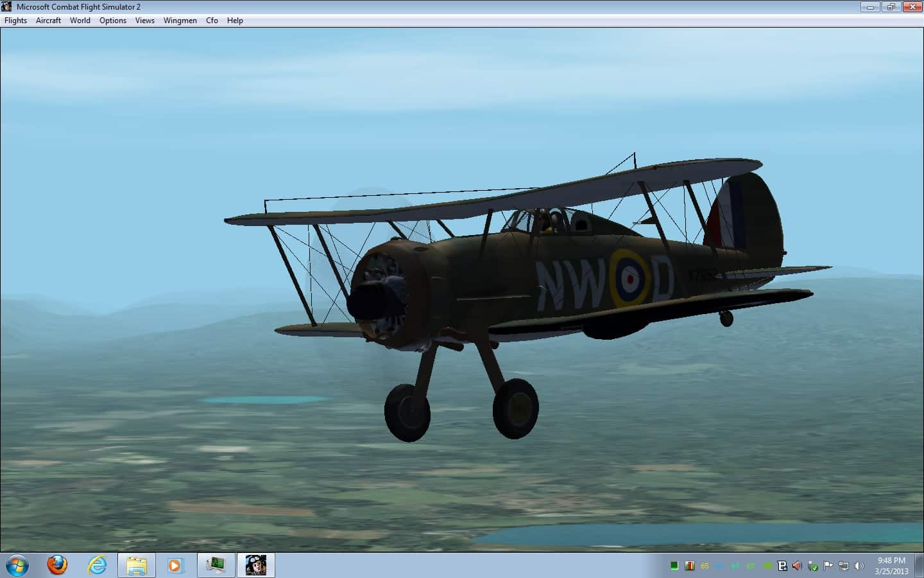Open the volume control from the tray
Image resolution: width=924 pixels, height=578 pixels.
click(860, 566)
